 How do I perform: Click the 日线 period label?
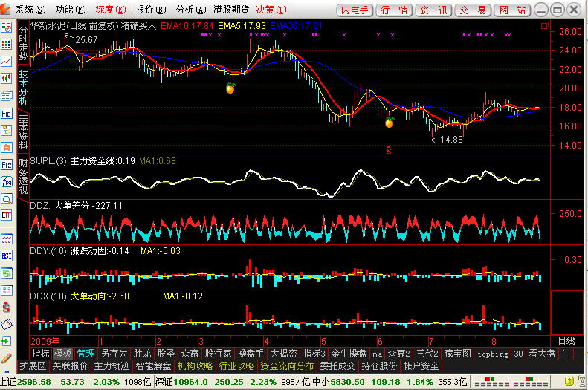point(566,341)
